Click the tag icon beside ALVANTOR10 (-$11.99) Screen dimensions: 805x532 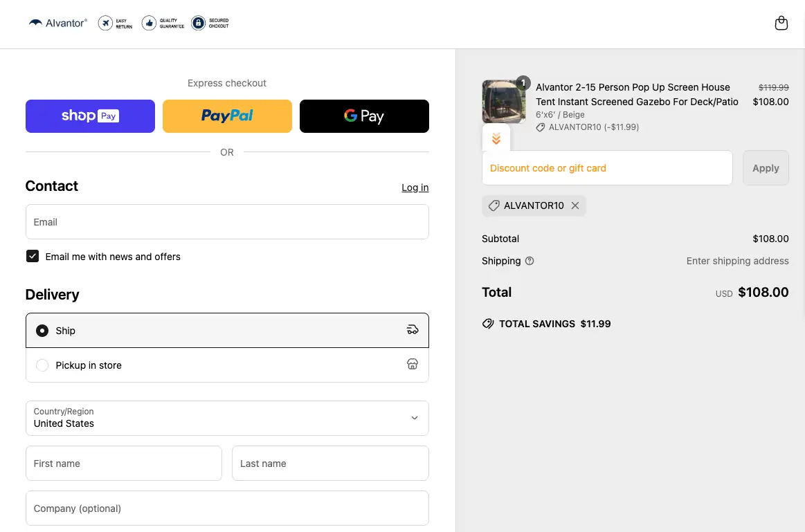pyautogui.click(x=540, y=127)
